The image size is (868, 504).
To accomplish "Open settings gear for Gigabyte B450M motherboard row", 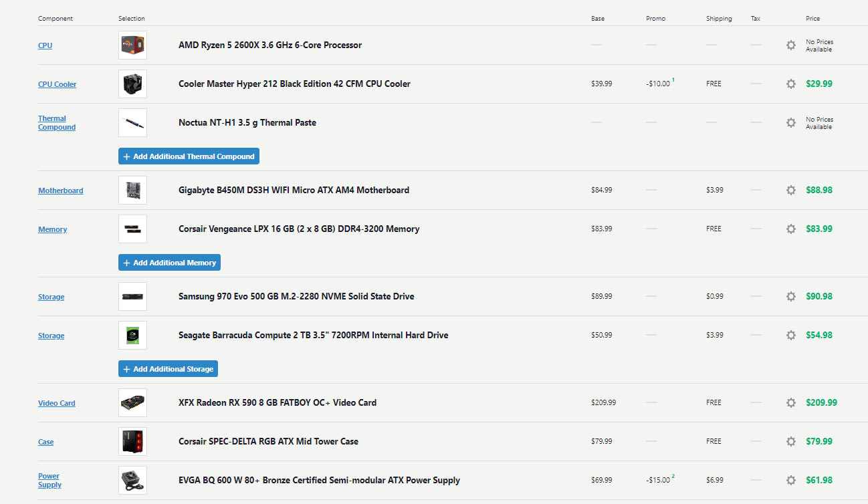I will 791,191.
